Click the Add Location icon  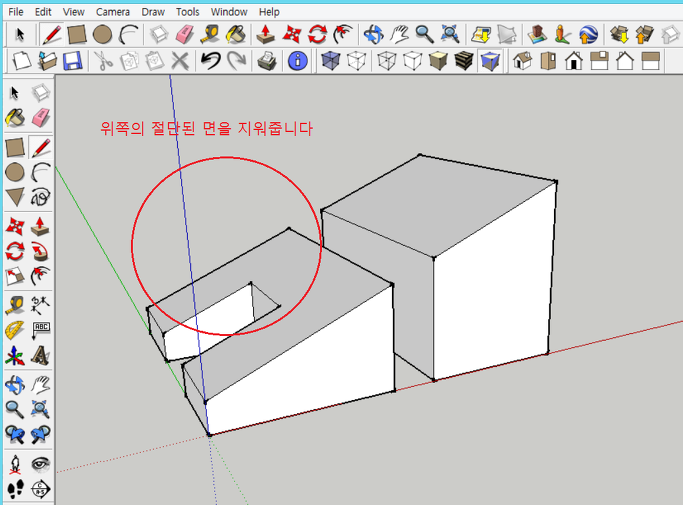tap(481, 34)
